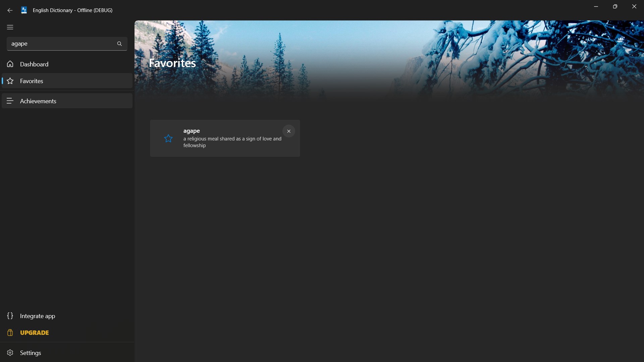Viewport: 644px width, 362px height.
Task: Select the Favorites menu label
Action: click(32, 81)
